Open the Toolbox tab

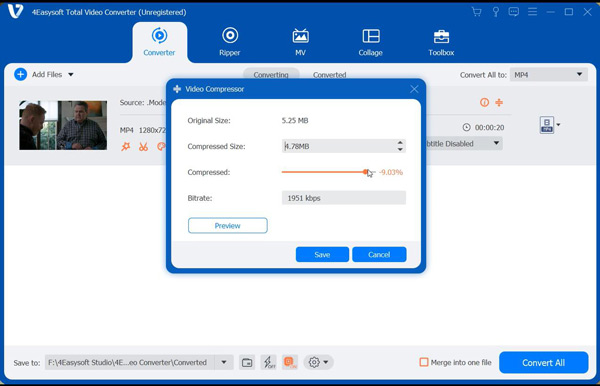coord(441,42)
